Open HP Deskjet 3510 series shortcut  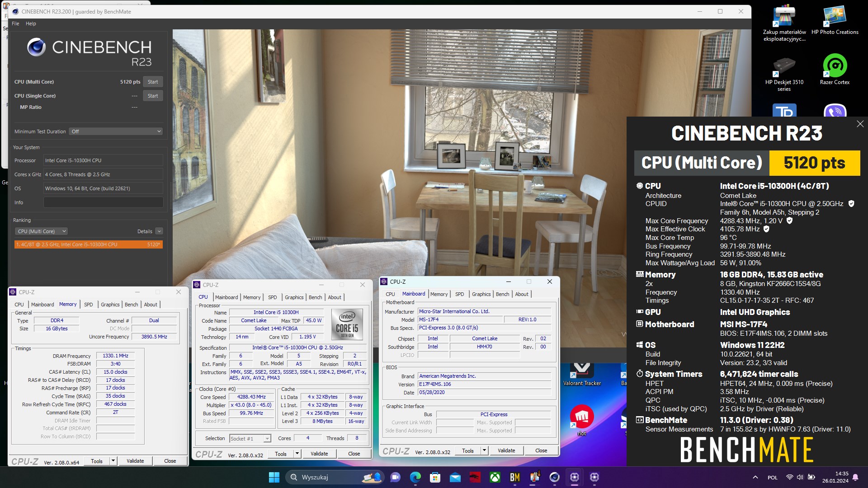tap(784, 73)
